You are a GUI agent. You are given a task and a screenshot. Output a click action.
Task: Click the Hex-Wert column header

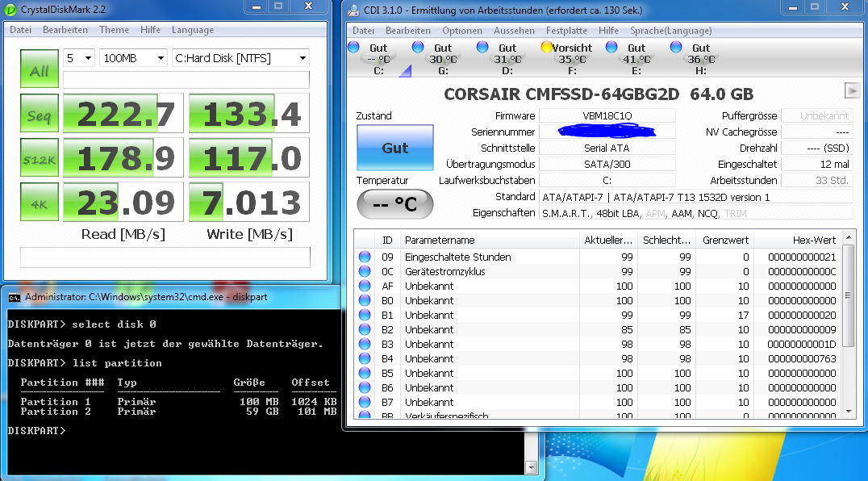pos(797,240)
